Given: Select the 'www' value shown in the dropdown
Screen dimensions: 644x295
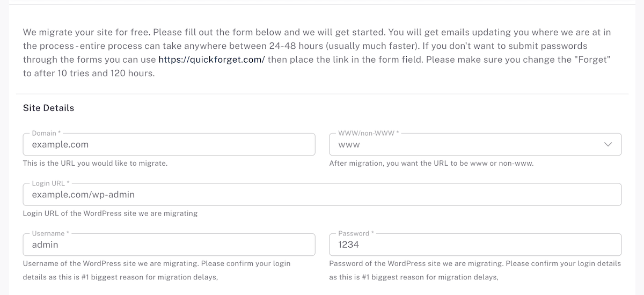Looking at the screenshot, I should (x=349, y=145).
